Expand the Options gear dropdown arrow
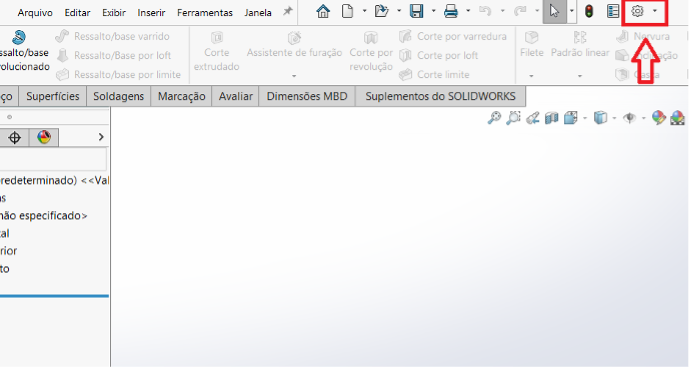 (x=655, y=11)
